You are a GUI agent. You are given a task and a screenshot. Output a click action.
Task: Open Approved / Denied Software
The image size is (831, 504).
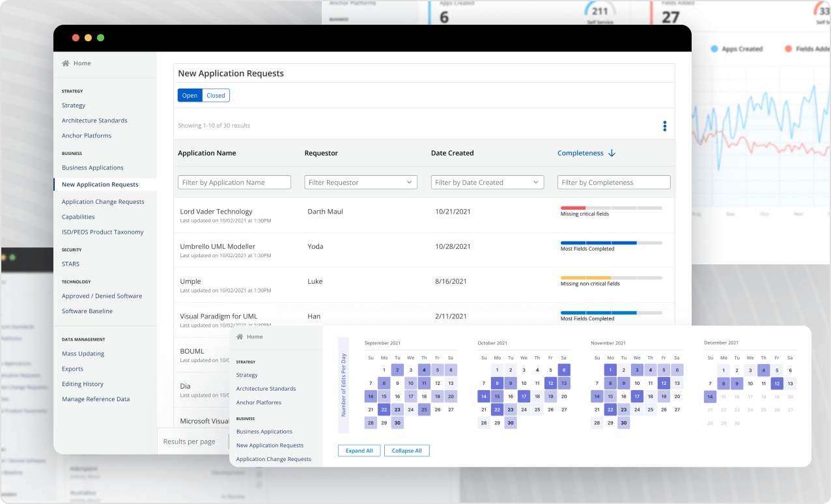tap(102, 296)
